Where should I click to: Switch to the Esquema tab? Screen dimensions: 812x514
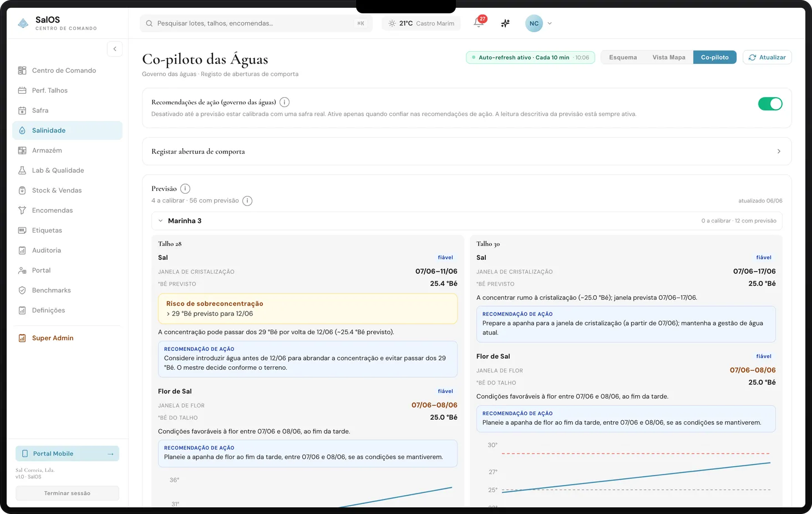623,57
